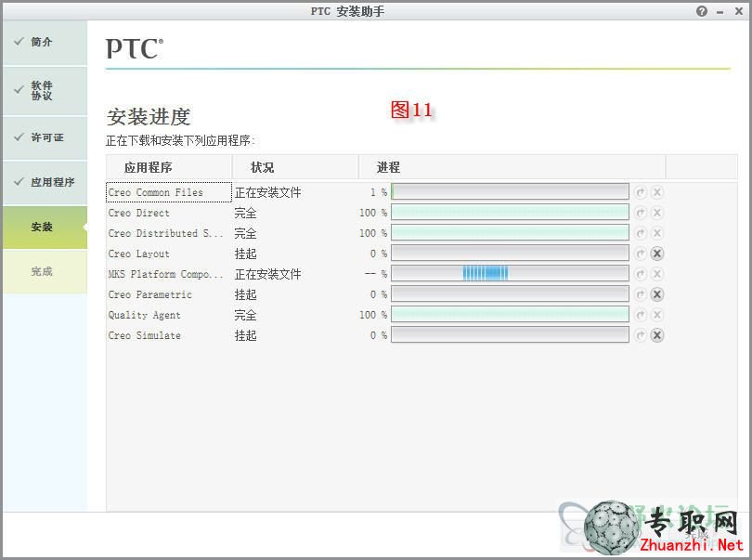This screenshot has width=752, height=560.
Task: Click the 状况 column header
Action: coord(295,167)
